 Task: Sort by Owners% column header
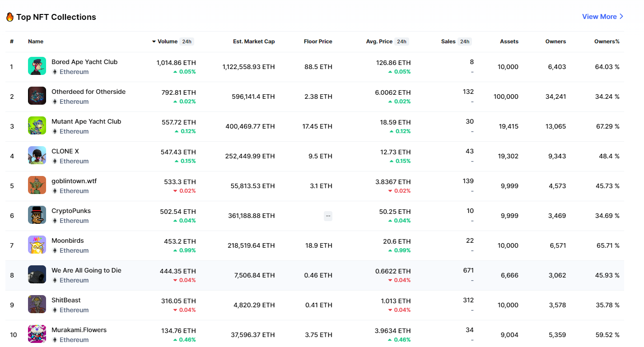coord(607,42)
